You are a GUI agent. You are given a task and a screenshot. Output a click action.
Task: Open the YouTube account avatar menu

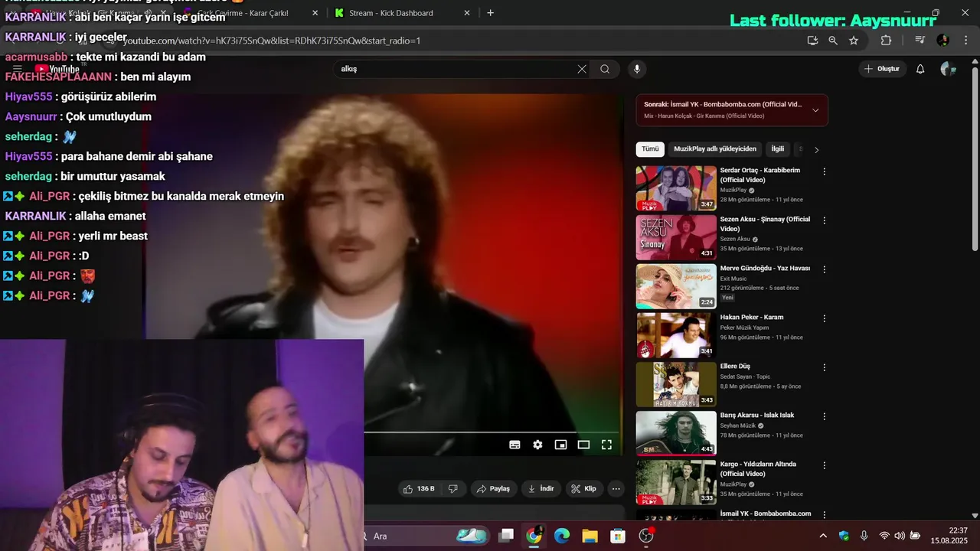click(x=948, y=69)
